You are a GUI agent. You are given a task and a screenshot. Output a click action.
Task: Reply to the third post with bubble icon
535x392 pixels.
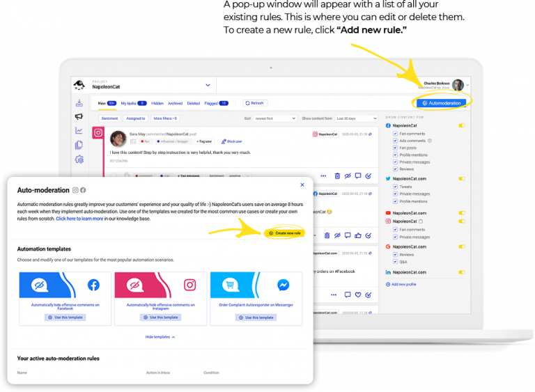348,295
